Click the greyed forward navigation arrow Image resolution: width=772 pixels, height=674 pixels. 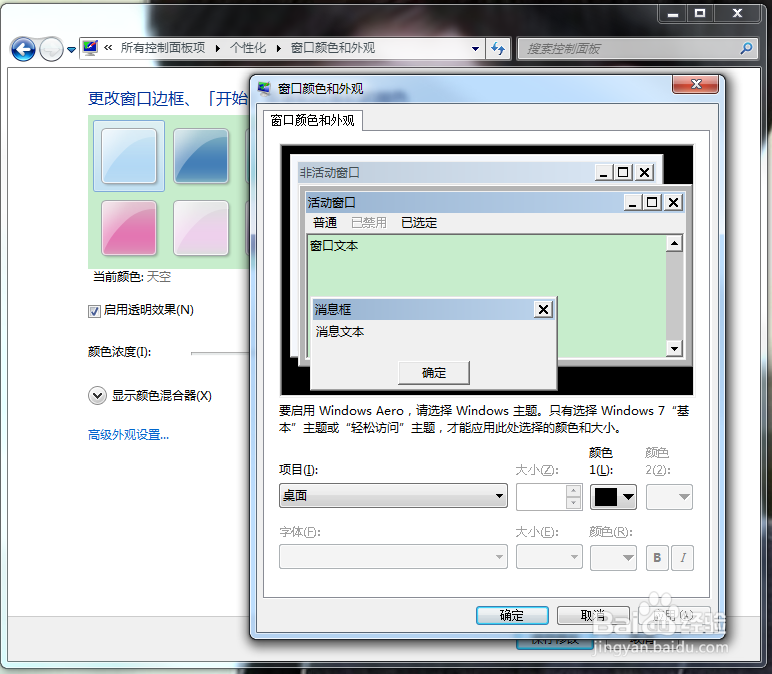(x=51, y=49)
